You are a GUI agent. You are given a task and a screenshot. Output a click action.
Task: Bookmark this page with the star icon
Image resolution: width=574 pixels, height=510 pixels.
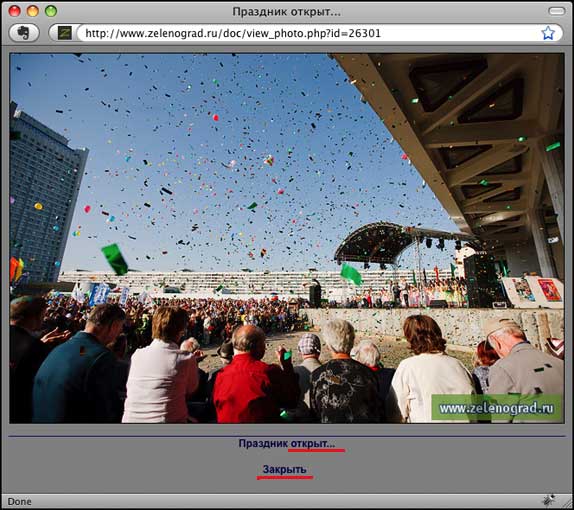pyautogui.click(x=548, y=33)
